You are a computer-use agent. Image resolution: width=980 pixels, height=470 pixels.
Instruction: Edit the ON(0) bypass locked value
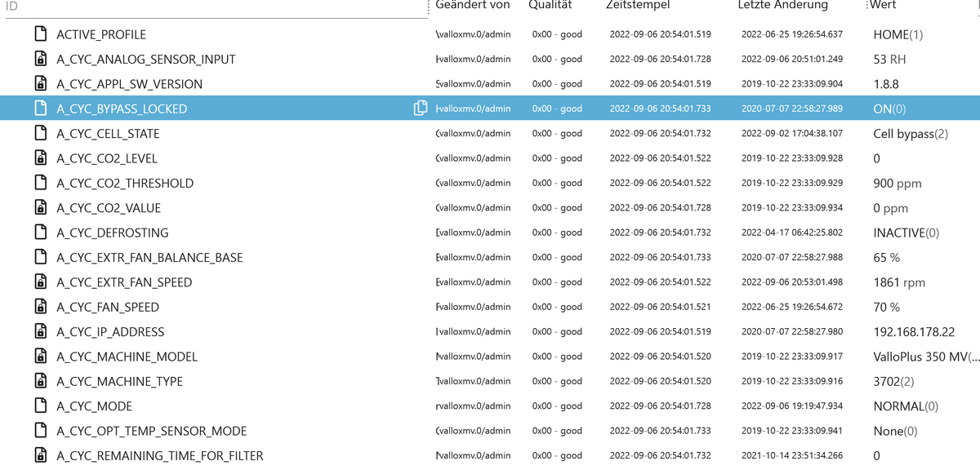pos(889,109)
